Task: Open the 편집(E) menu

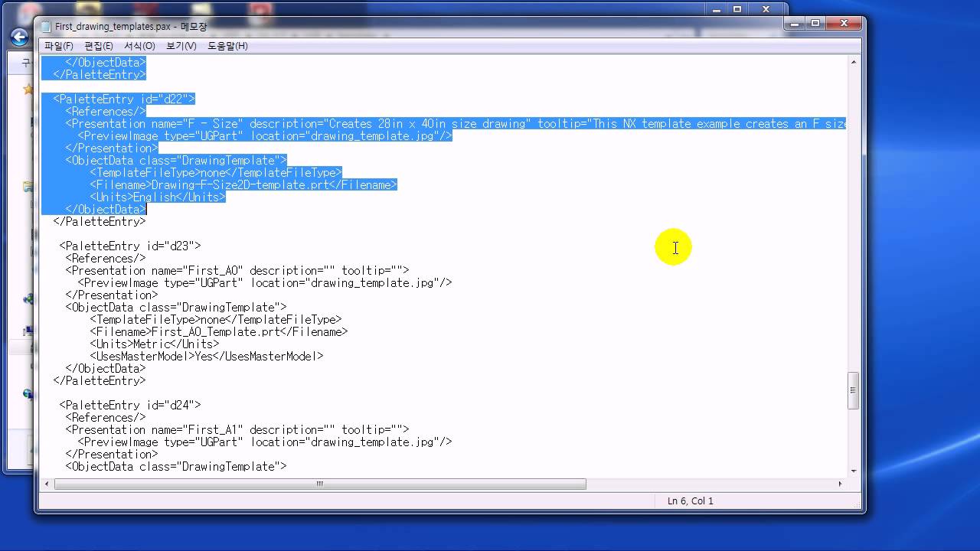Action: coord(99,46)
